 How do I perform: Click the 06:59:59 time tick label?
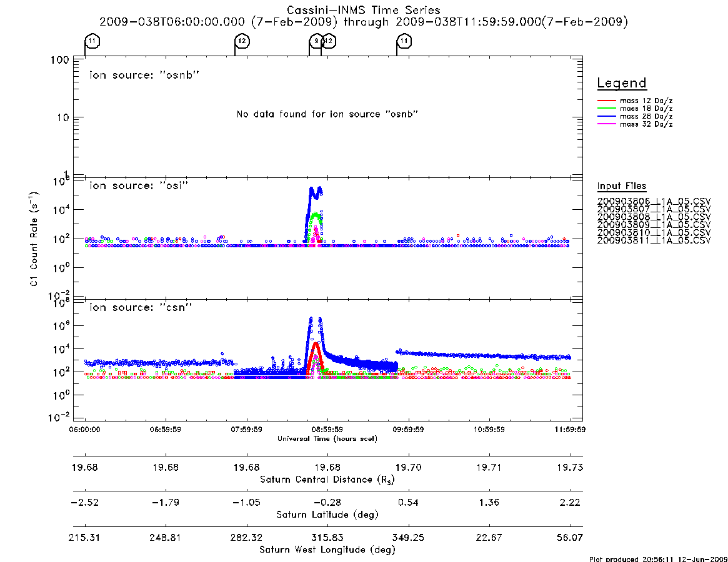166,430
